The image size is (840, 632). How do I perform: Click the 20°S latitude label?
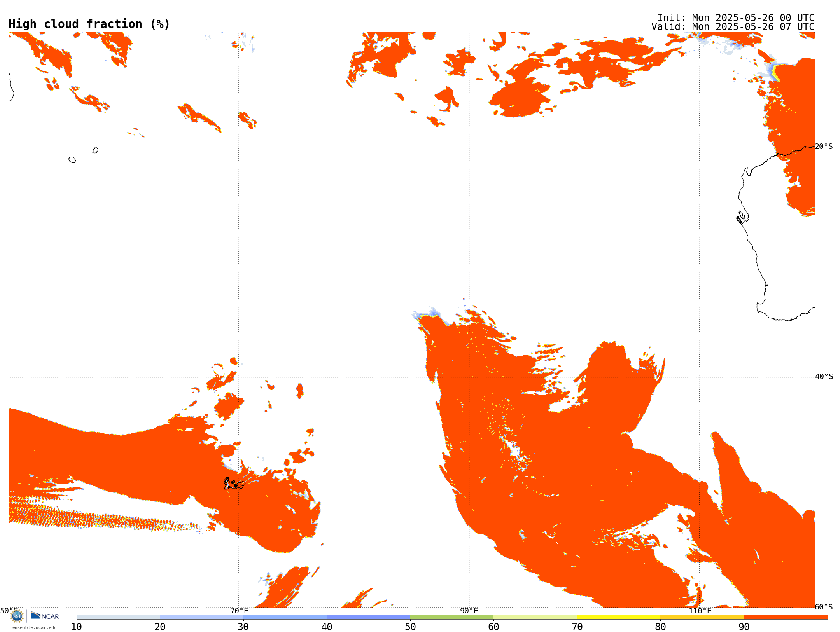[x=824, y=147]
